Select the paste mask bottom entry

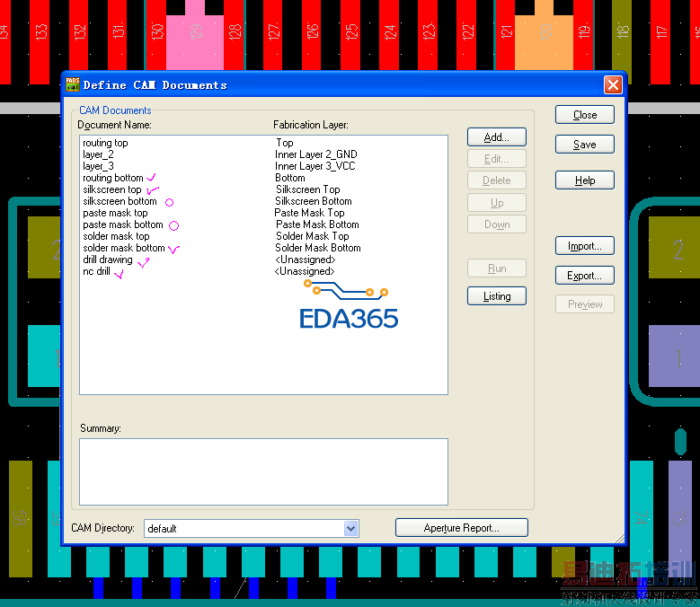coord(123,224)
